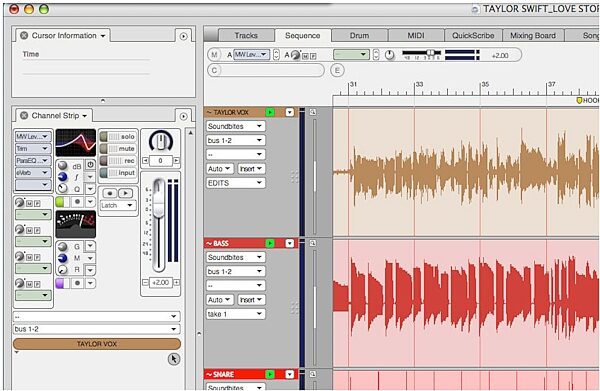Close the Cursor Information panel
This screenshot has width=600, height=391.
click(24, 36)
